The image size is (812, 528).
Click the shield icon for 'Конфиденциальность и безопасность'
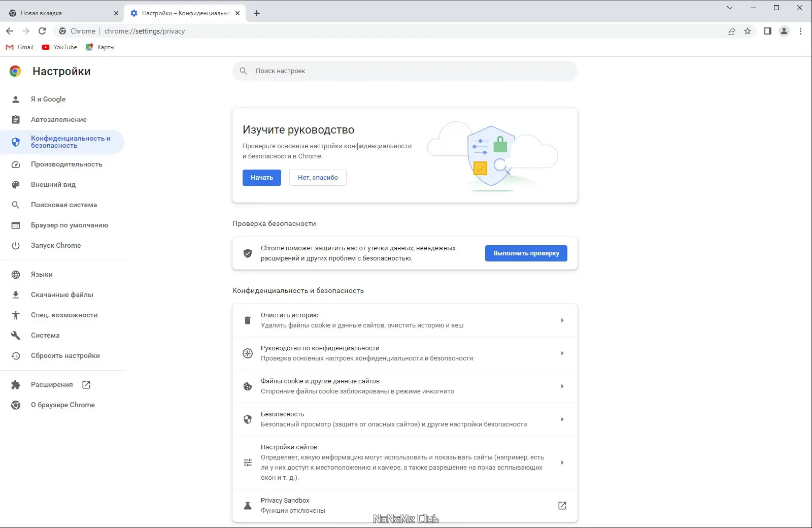pyautogui.click(x=16, y=142)
